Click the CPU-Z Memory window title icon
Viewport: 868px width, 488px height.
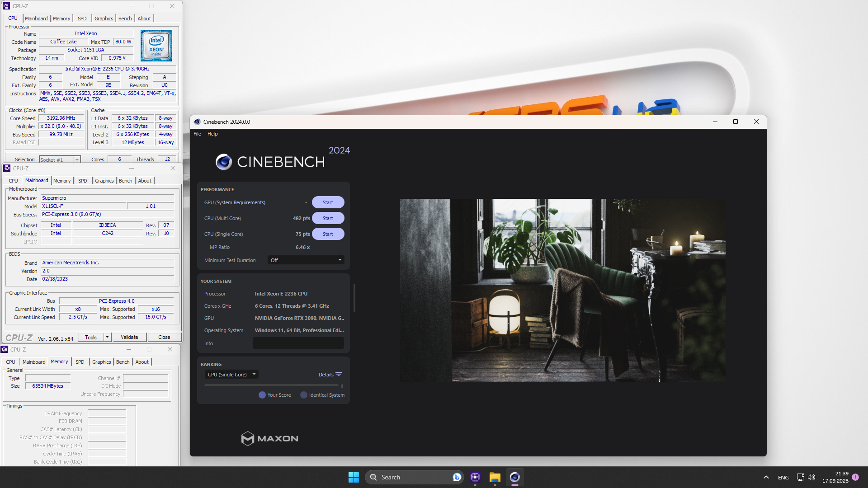click(4, 350)
